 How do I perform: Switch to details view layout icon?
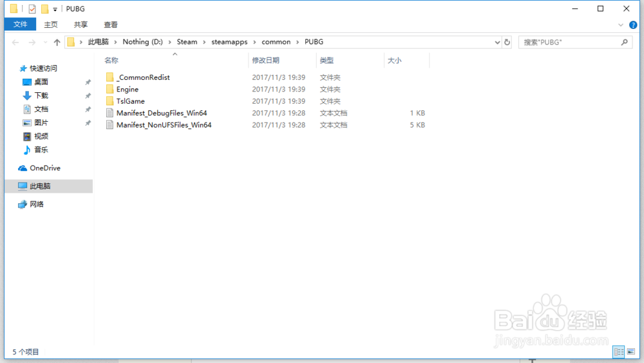tap(618, 351)
